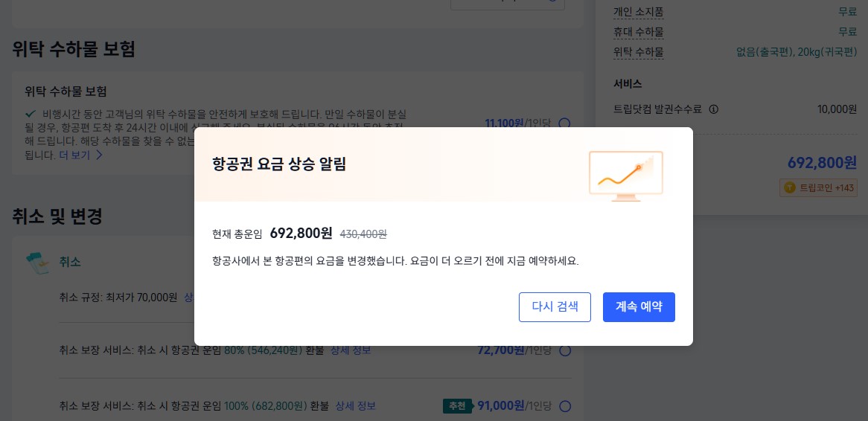
Task: Click the 취소 ticket icon
Action: click(37, 262)
